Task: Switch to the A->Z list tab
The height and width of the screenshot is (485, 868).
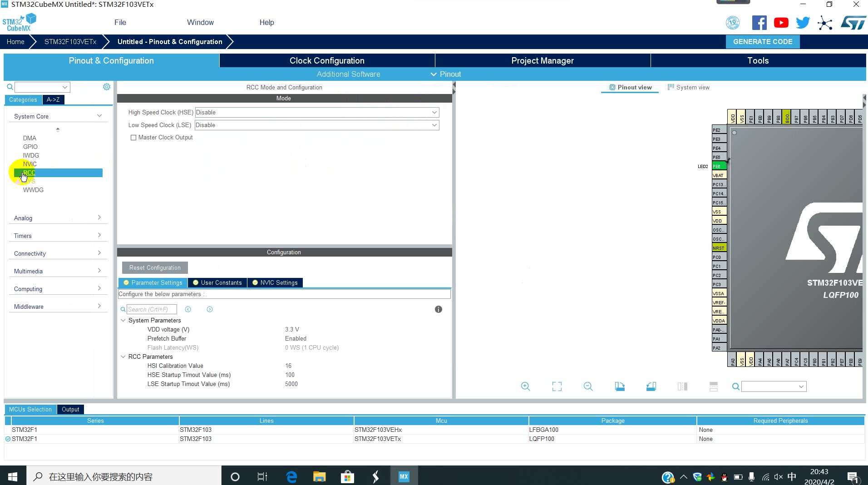Action: click(53, 99)
